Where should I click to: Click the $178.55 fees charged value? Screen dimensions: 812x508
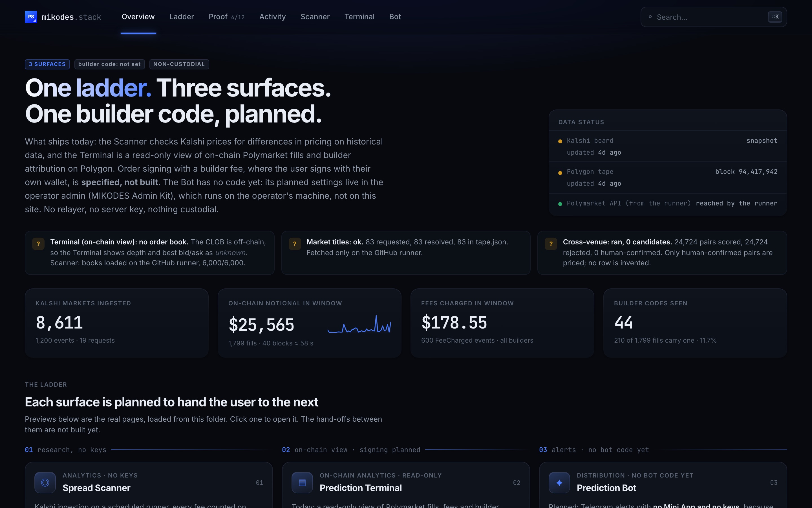tap(454, 323)
